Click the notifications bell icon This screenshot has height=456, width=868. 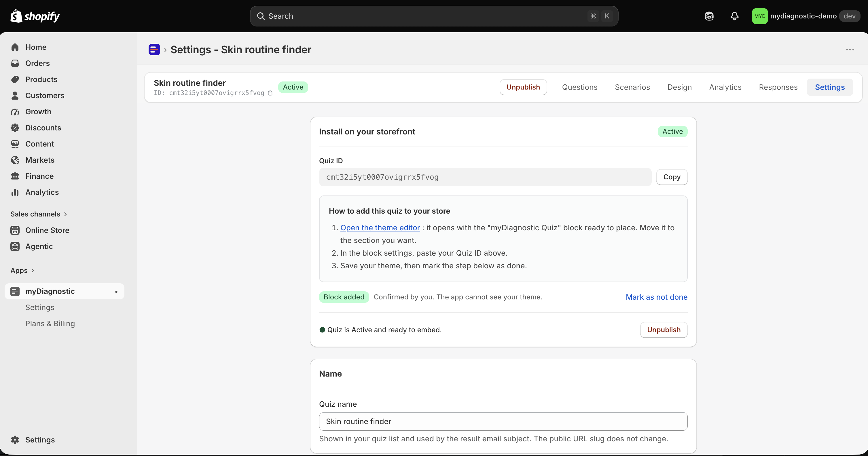[x=735, y=16]
